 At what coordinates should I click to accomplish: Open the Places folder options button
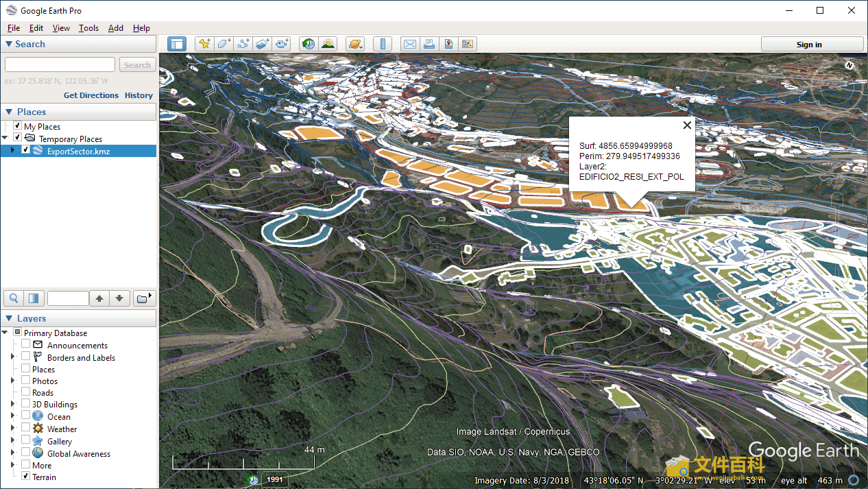coord(144,298)
